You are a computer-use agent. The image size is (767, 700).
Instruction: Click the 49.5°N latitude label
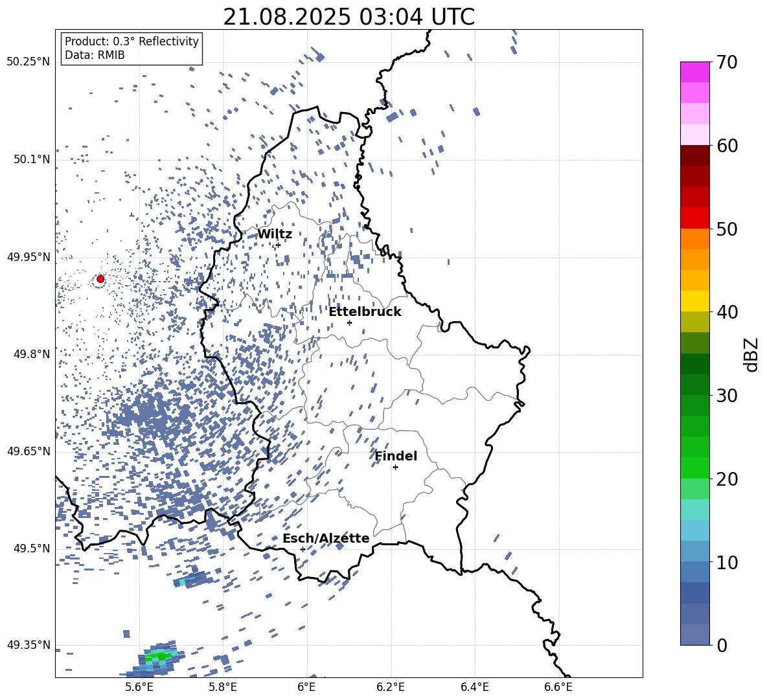click(x=32, y=548)
